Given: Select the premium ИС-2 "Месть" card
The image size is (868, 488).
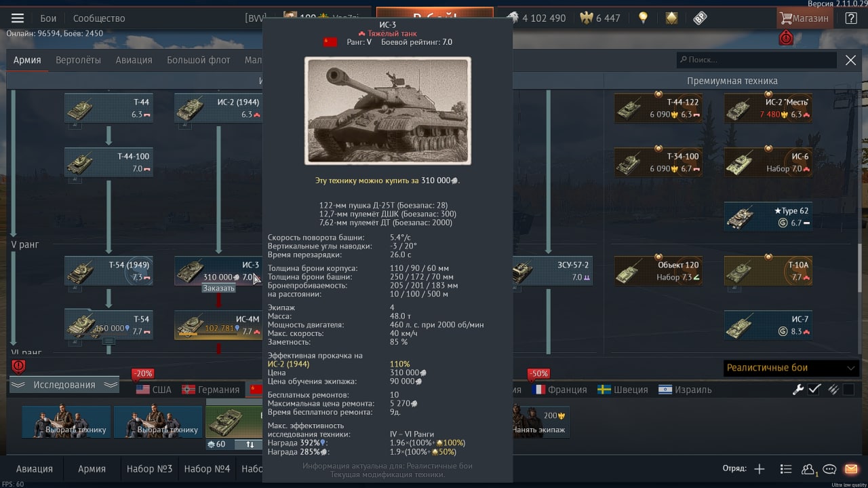Looking at the screenshot, I should click(768, 109).
